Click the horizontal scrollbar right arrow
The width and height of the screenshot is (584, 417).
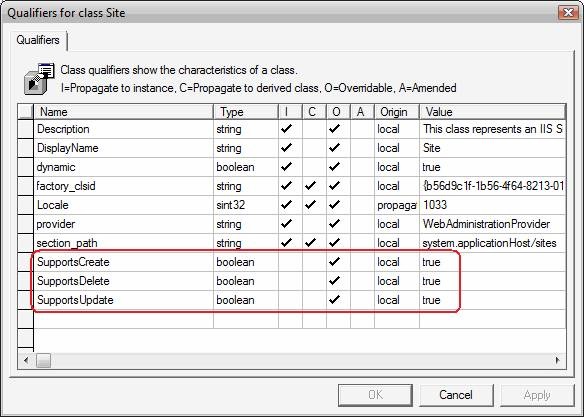[x=558, y=360]
